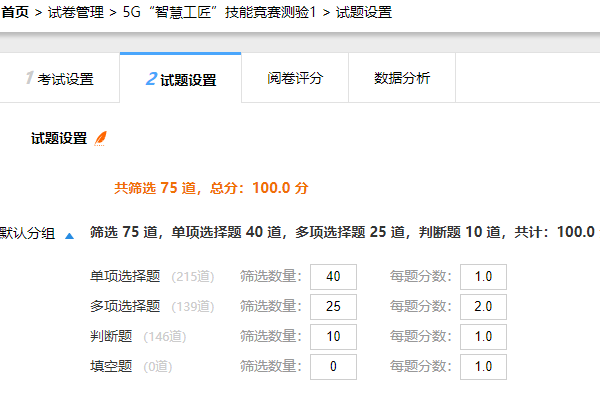Collapse the 默认分组 group with blue triangle

[69, 236]
